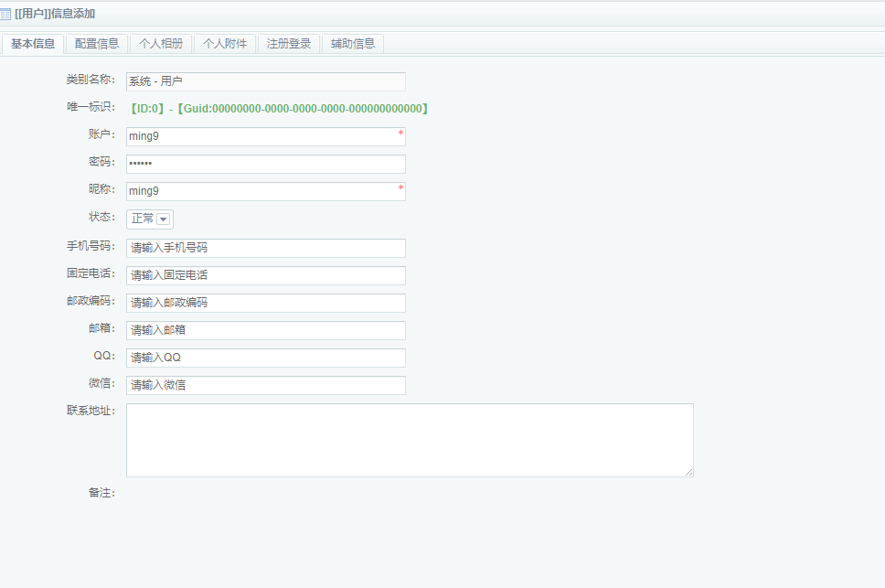Click the QQ input field

[x=265, y=358]
